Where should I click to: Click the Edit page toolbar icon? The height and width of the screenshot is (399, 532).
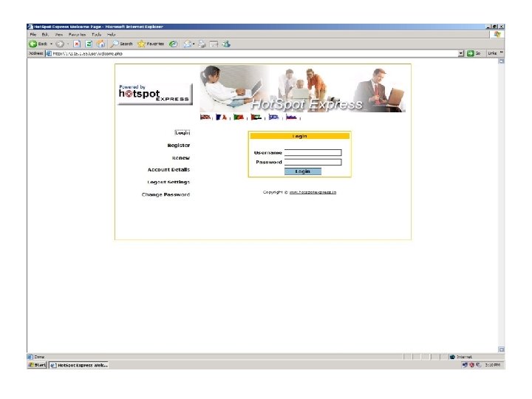pos(214,44)
